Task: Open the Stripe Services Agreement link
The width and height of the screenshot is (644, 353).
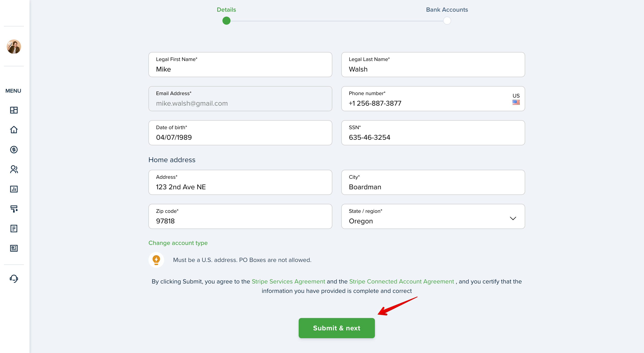Action: pyautogui.click(x=288, y=281)
